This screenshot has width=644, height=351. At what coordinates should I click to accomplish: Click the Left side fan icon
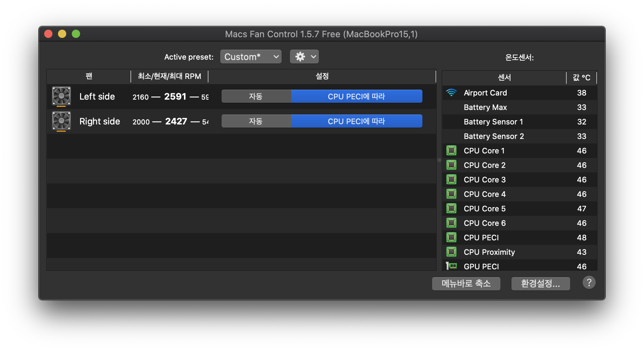tap(61, 96)
